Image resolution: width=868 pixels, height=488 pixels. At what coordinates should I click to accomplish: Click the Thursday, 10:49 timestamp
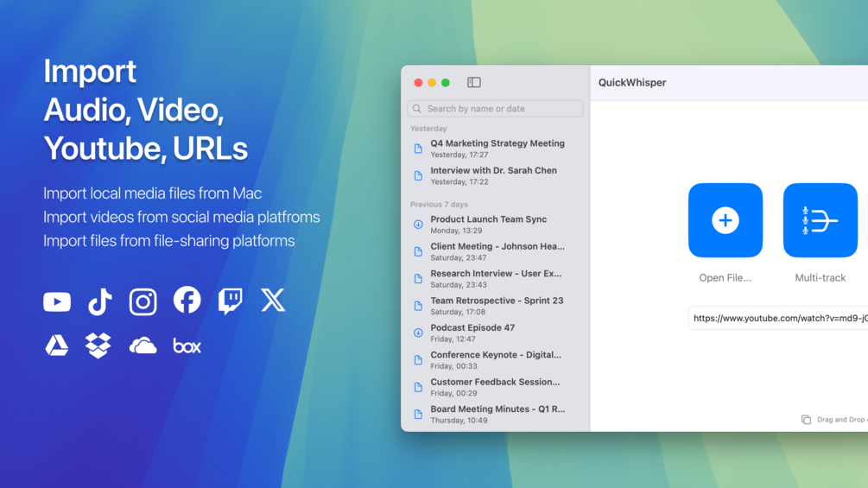[459, 421]
